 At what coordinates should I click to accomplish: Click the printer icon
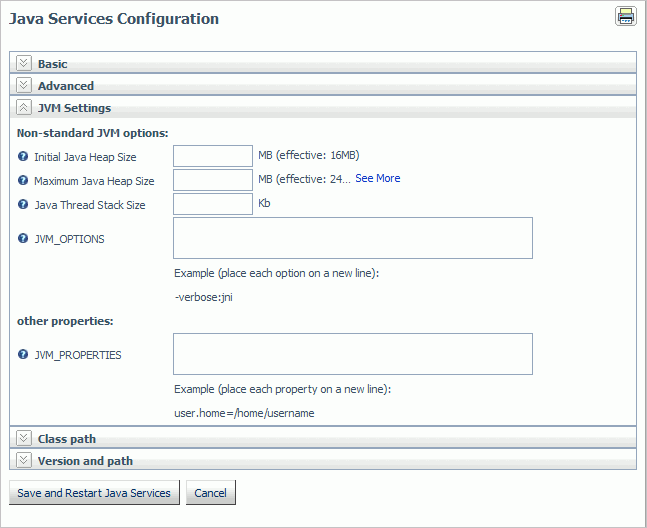point(626,16)
